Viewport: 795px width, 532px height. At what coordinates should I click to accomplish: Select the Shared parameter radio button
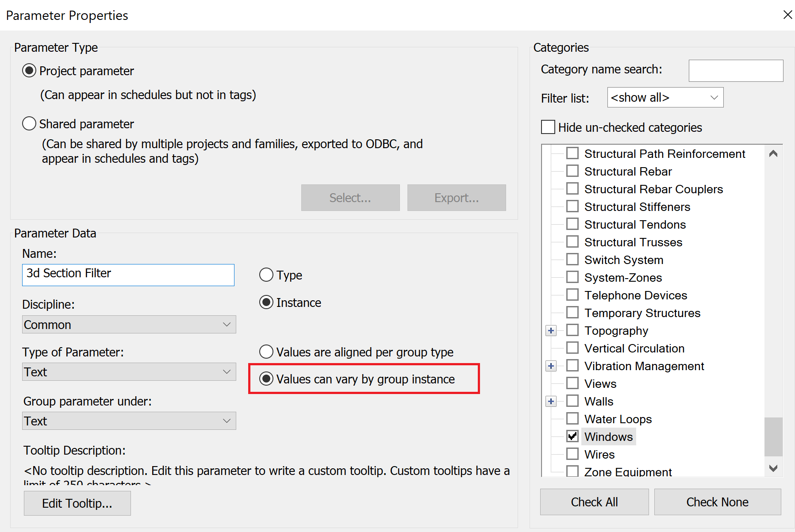29,124
